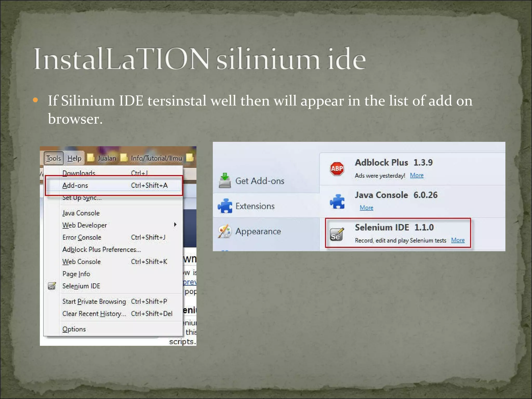The height and width of the screenshot is (399, 532).
Task: Select Java Console 6.0.26 extension
Action: 413,201
